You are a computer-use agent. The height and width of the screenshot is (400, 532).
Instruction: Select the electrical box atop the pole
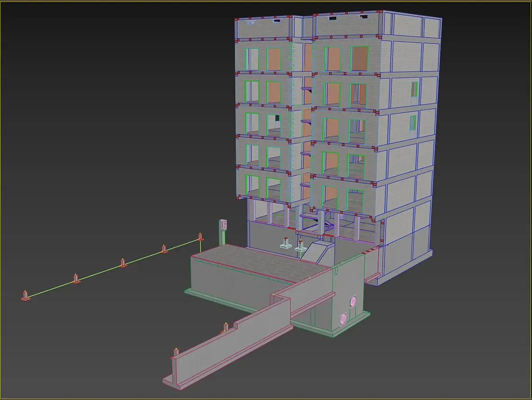223,224
